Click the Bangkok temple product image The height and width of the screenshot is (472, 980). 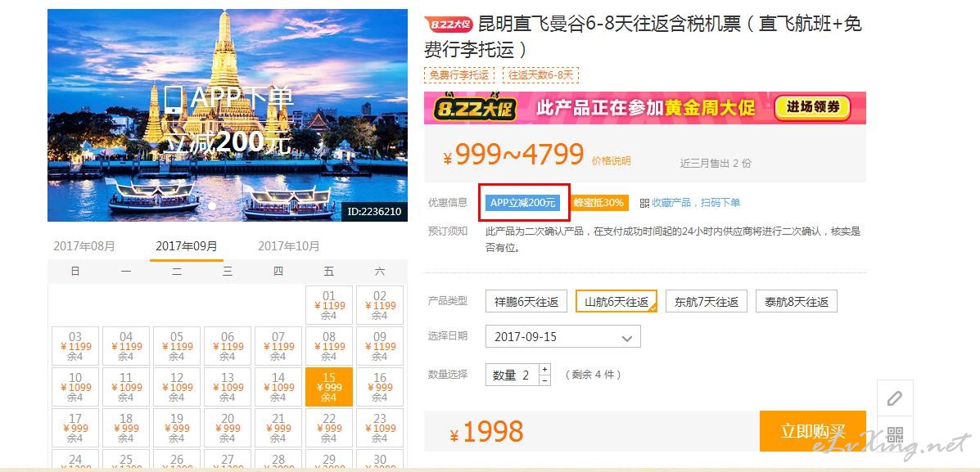228,115
